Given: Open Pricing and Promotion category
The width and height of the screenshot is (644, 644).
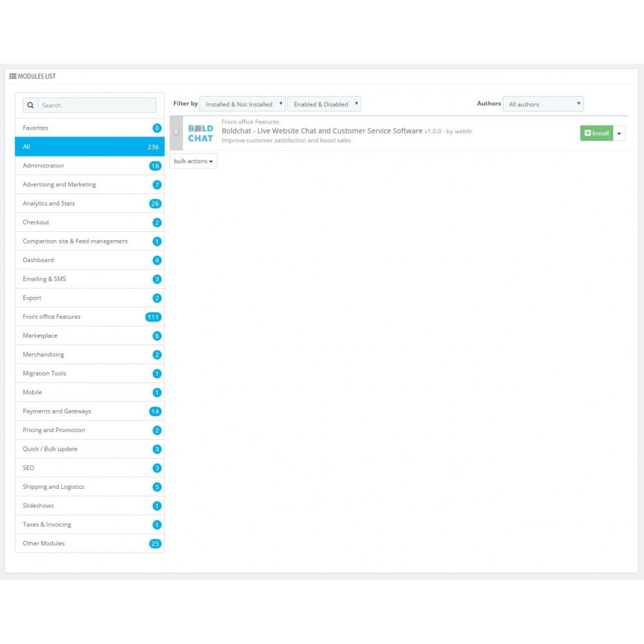Looking at the screenshot, I should point(90,430).
